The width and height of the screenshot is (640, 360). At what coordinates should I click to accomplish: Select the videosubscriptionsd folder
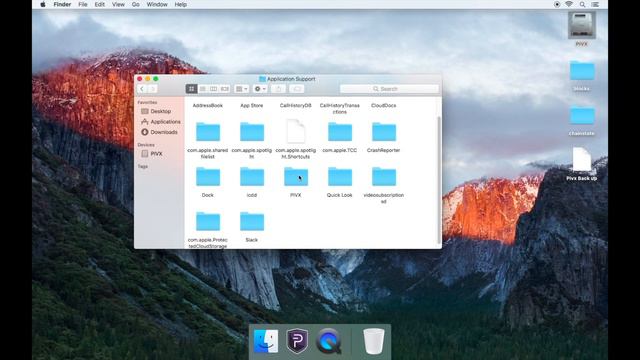[x=384, y=177]
